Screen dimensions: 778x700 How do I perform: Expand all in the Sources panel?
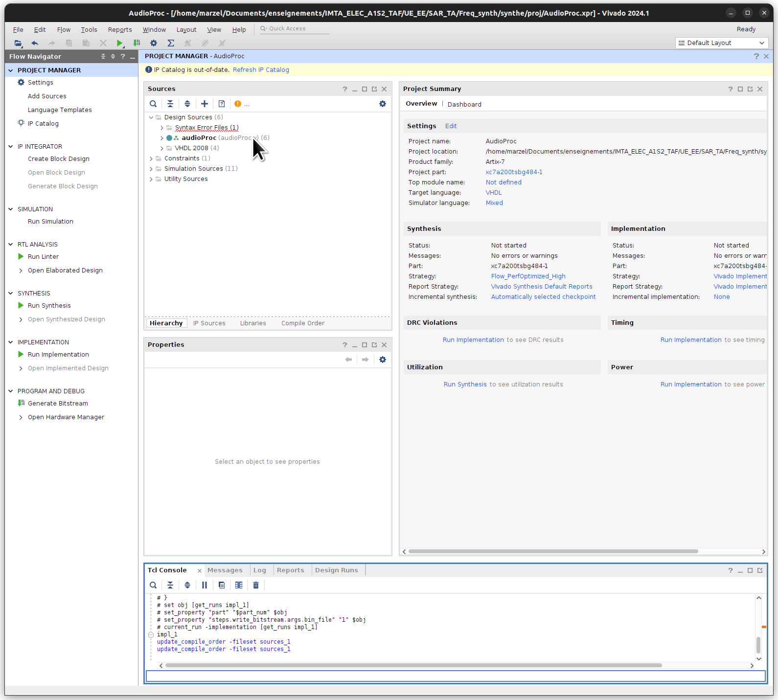tap(187, 104)
